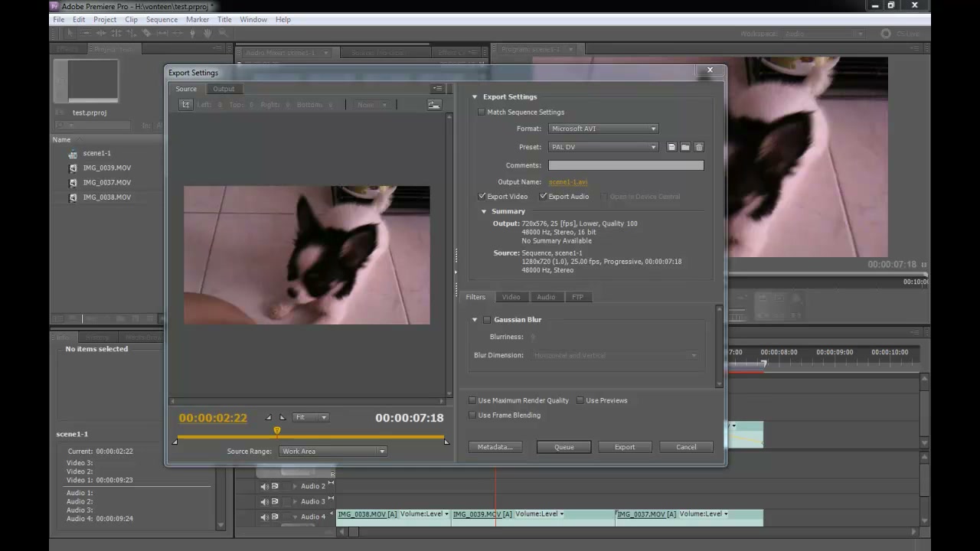Click the aspect ratio correction icon
This screenshot has width=980, height=551.
pos(434,105)
